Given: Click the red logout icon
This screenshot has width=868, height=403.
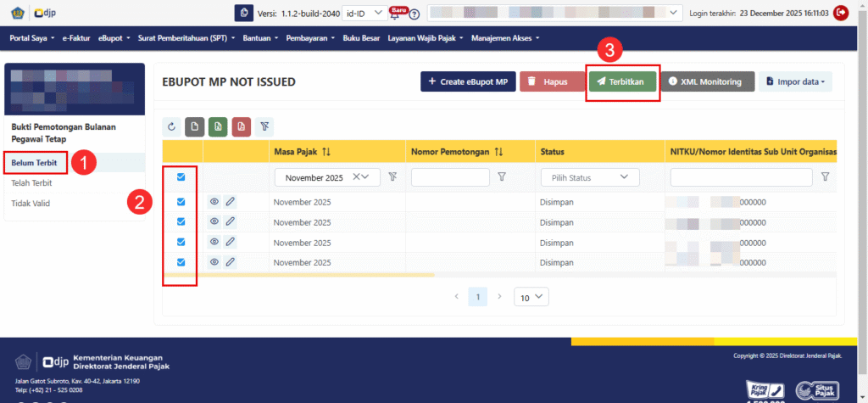Looking at the screenshot, I should coord(841,13).
